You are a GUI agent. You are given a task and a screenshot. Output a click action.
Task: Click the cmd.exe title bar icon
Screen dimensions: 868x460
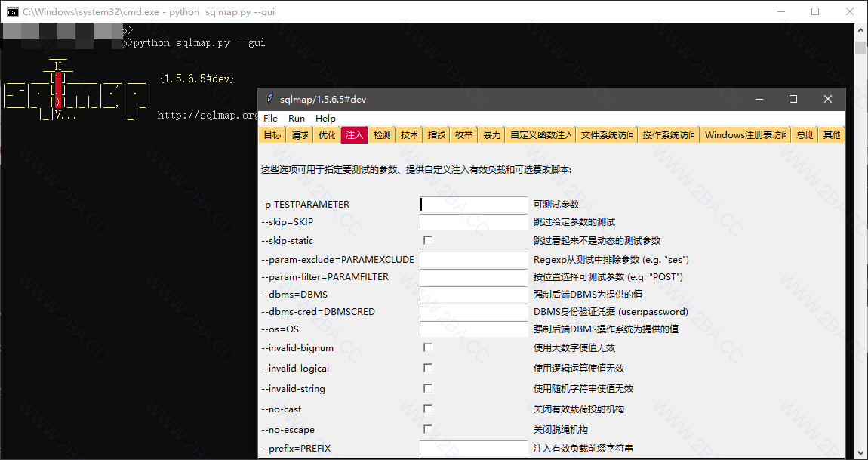(11, 11)
